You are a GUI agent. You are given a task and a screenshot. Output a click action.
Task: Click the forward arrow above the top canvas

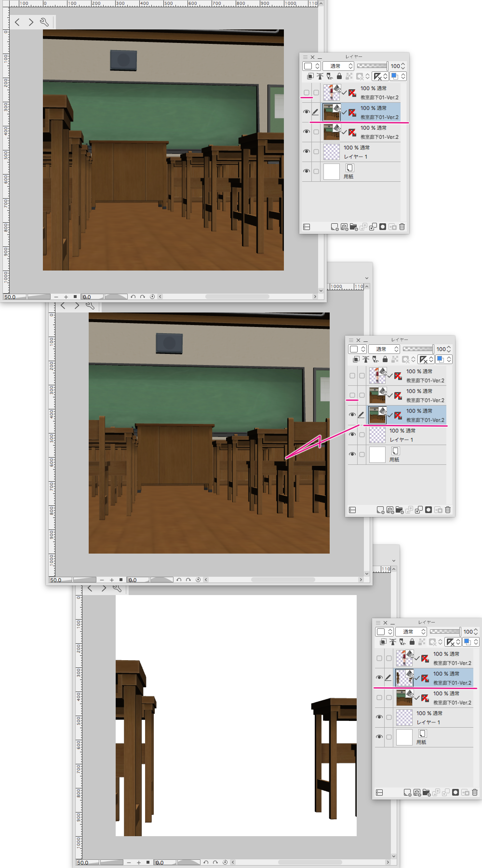click(31, 22)
